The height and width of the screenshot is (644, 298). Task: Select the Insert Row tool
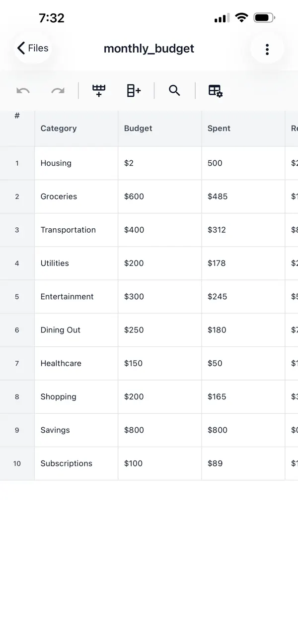[x=98, y=90]
